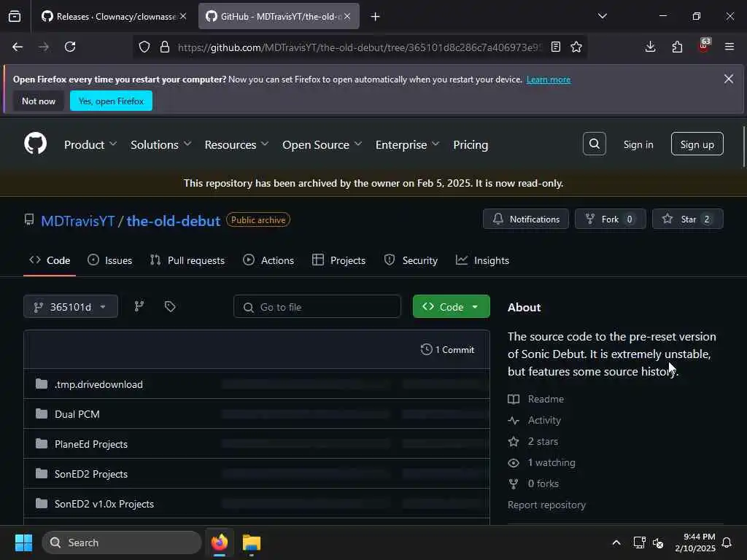View tags using the tag icon

pos(170,306)
